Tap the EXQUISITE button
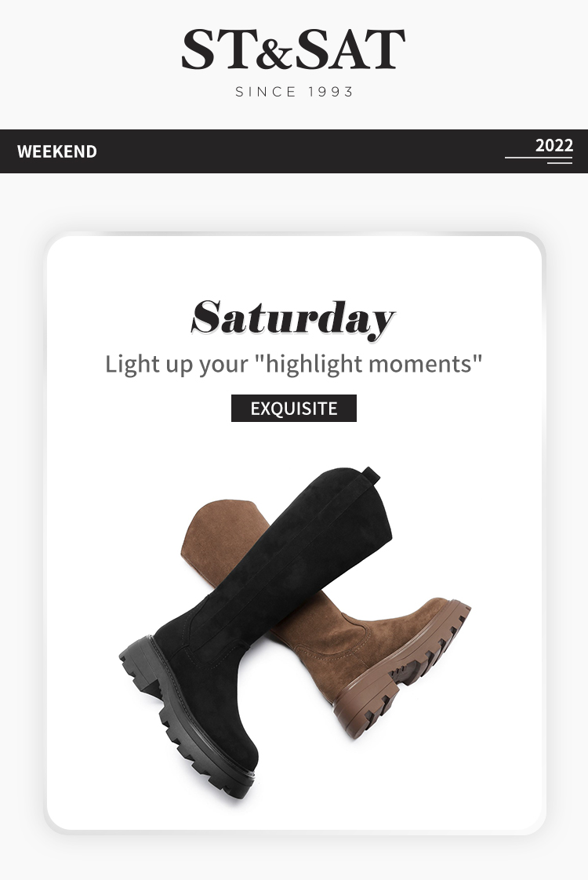588x880 pixels. (x=294, y=408)
